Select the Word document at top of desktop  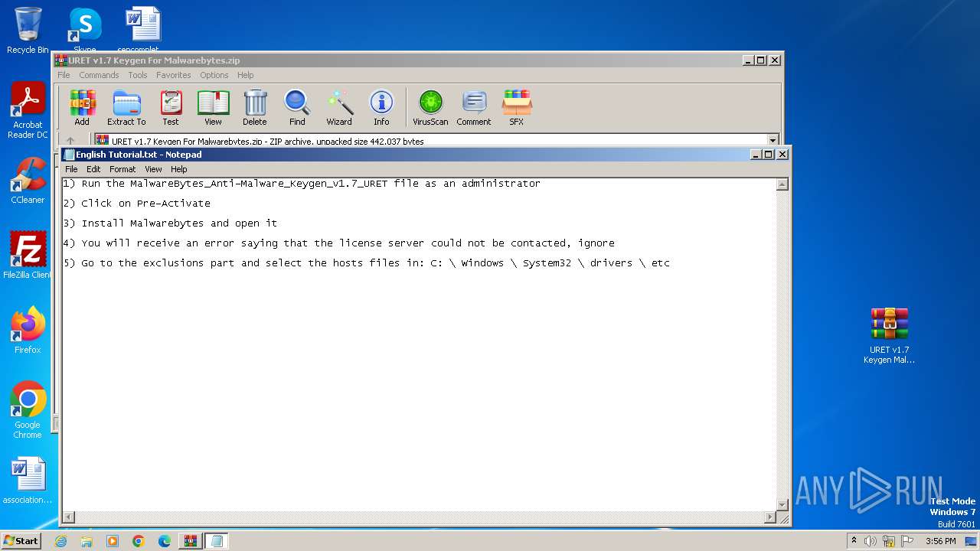coord(143,29)
